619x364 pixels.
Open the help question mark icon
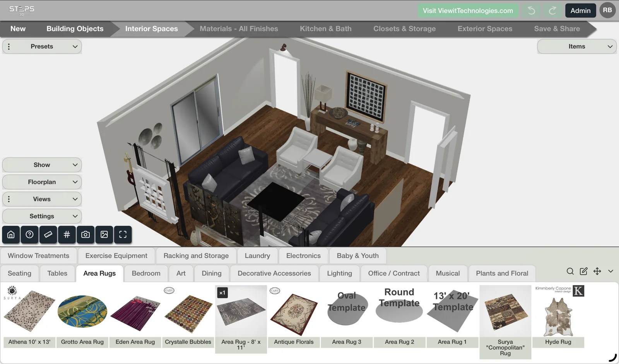point(29,234)
